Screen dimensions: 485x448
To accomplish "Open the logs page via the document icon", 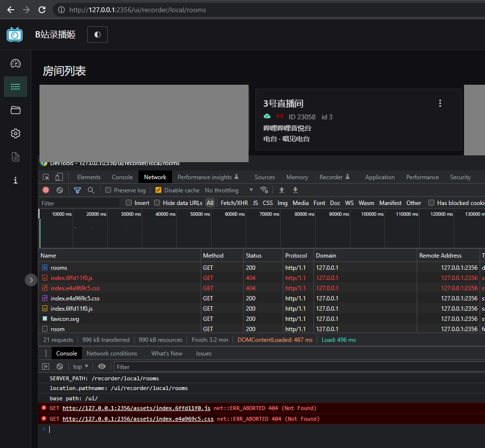I will [x=15, y=157].
